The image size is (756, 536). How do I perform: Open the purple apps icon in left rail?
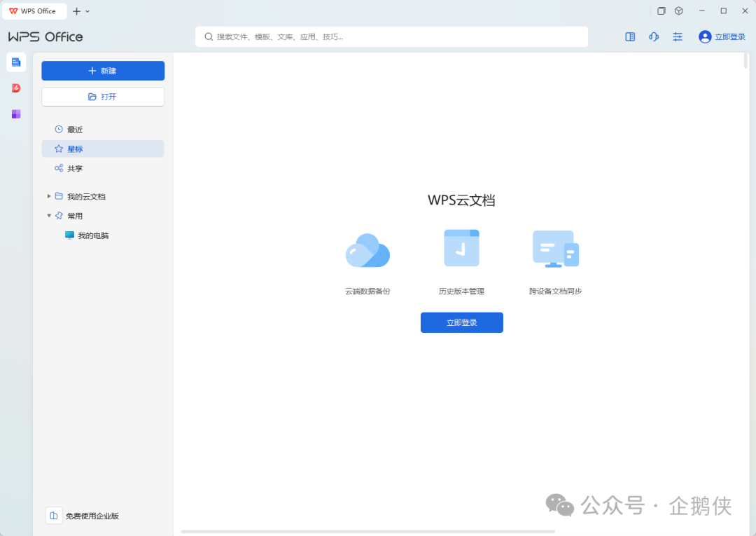pos(16,114)
